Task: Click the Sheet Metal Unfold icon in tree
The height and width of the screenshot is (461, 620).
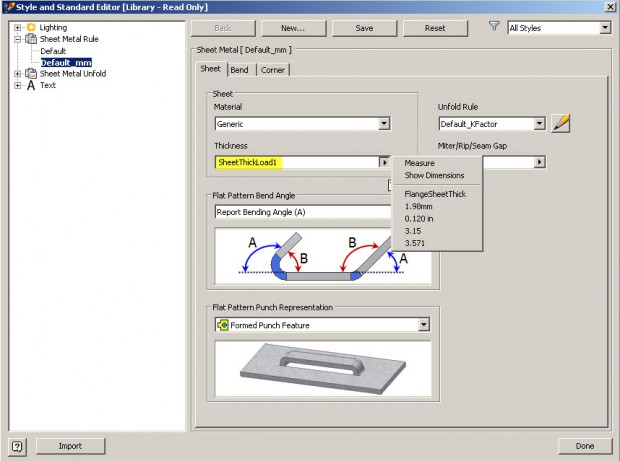Action: point(30,73)
